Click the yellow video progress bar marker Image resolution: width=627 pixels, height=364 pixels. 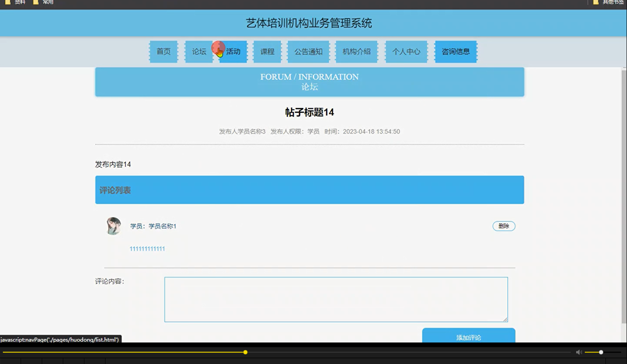245,352
